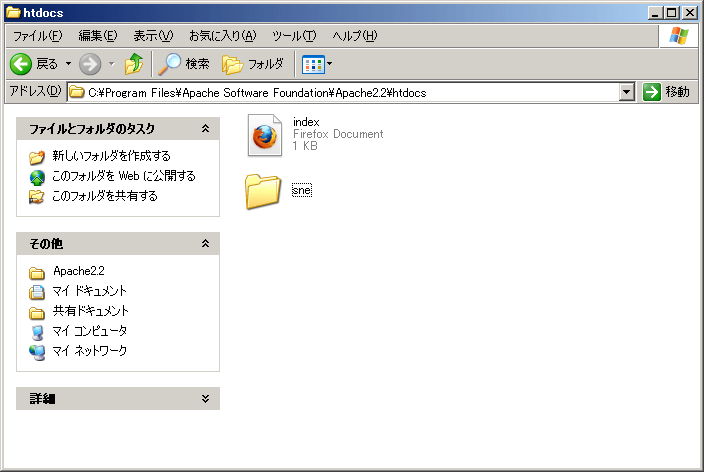Click the new folder task icon
The image size is (704, 472).
(x=37, y=157)
